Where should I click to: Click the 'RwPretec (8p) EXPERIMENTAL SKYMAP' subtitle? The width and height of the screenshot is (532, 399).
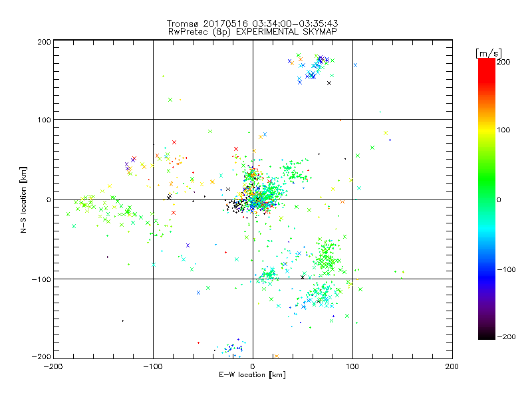253,32
